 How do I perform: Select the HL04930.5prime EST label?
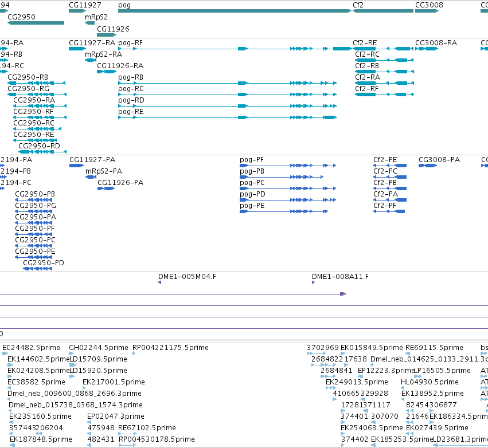point(430,382)
